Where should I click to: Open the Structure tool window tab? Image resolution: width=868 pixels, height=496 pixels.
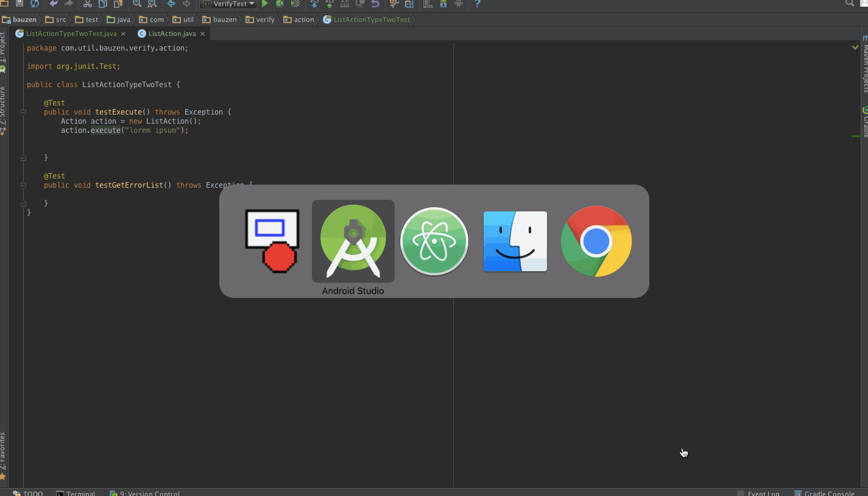point(3,110)
